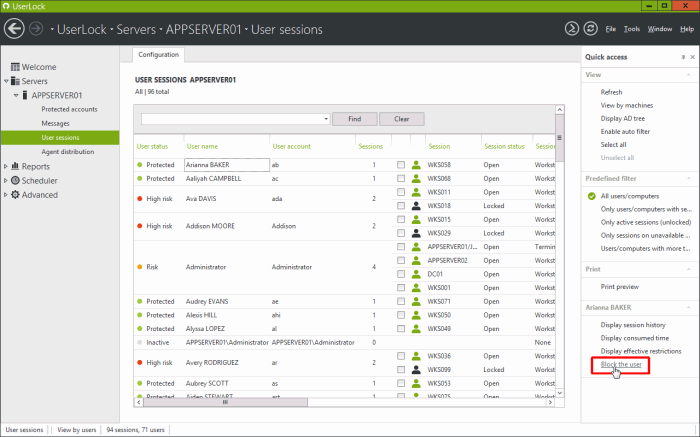This screenshot has width=700, height=437.
Task: Collapse the View section in Quick access
Action: click(689, 75)
